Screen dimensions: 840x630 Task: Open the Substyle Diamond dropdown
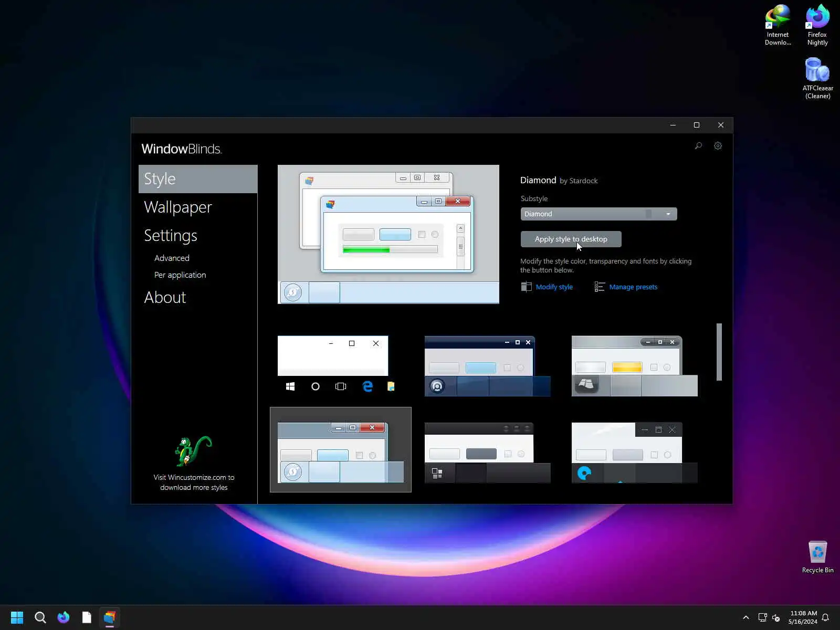pyautogui.click(x=598, y=214)
